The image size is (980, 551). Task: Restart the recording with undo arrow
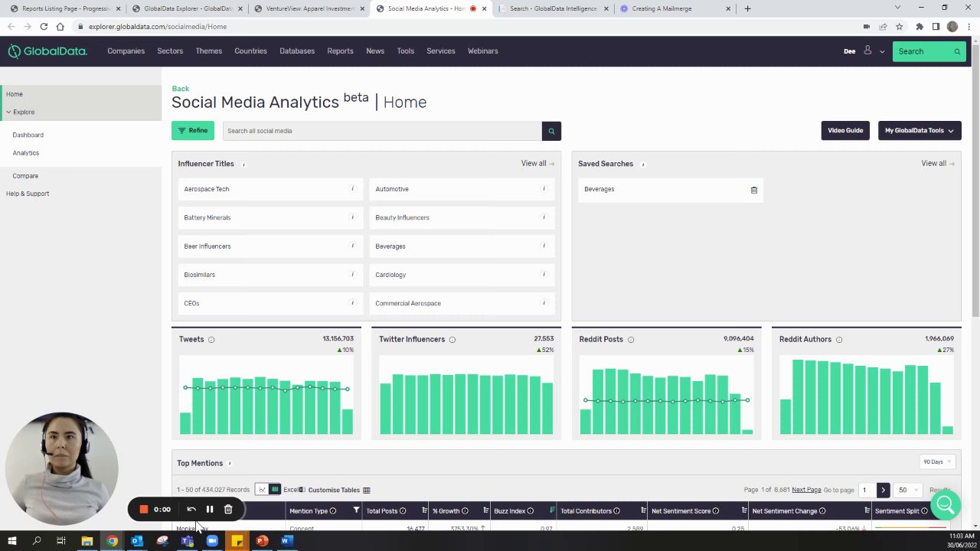pos(191,510)
